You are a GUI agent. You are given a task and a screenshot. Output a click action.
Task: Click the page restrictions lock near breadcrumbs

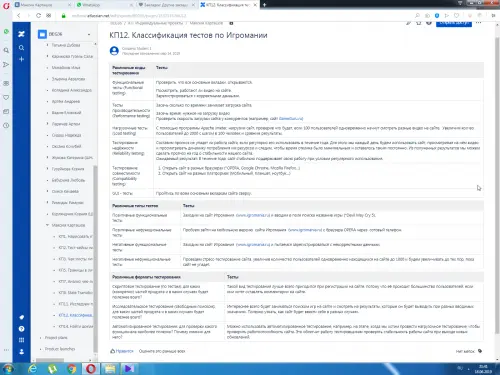[x=231, y=23]
